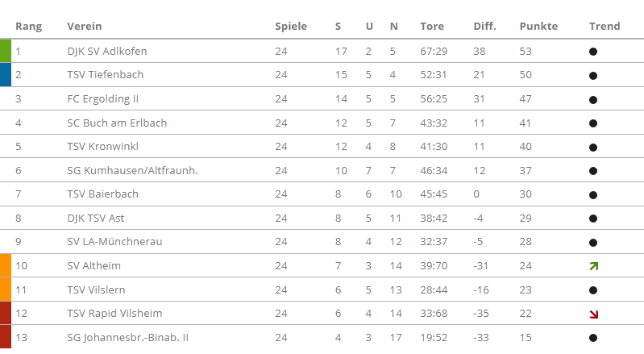Open the SC Buch am Erlbach team
Image resolution: width=644 pixels, height=354 pixels.
pyautogui.click(x=117, y=123)
